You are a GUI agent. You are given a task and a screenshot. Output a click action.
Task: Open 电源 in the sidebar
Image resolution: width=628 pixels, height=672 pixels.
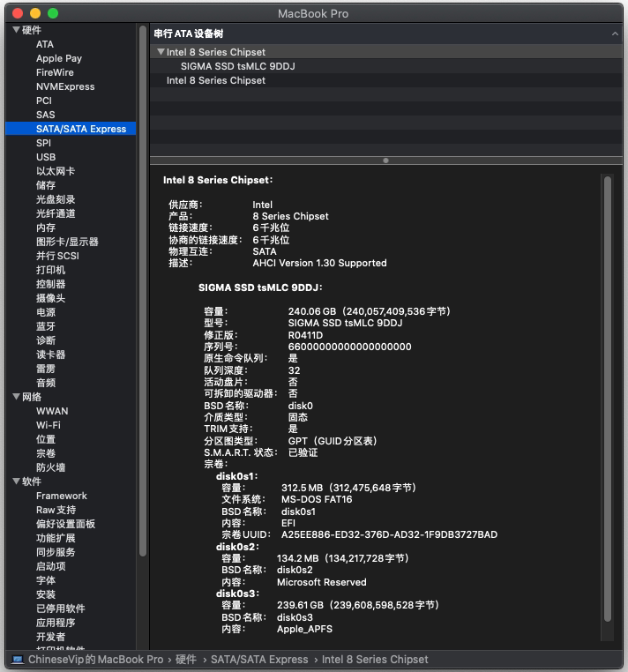tap(46, 312)
